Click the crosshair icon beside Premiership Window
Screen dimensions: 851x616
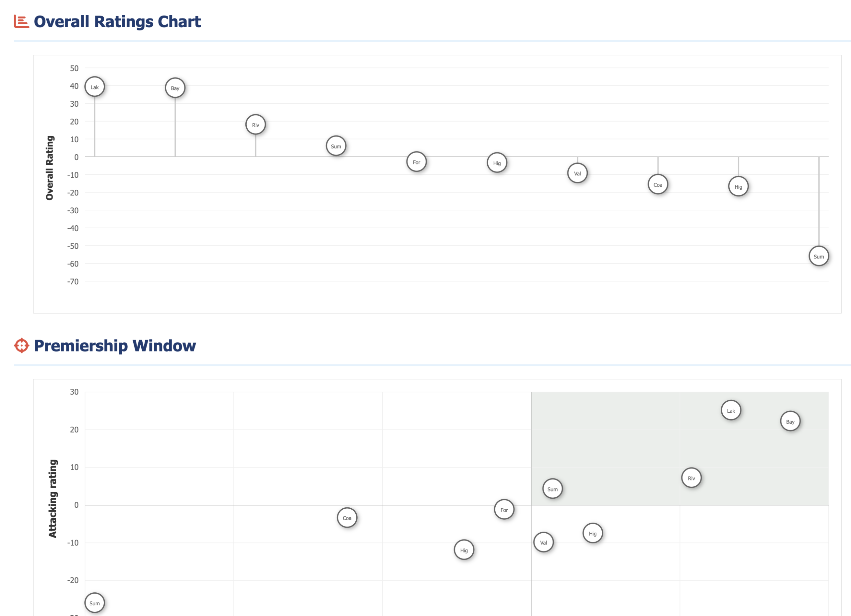pos(21,346)
